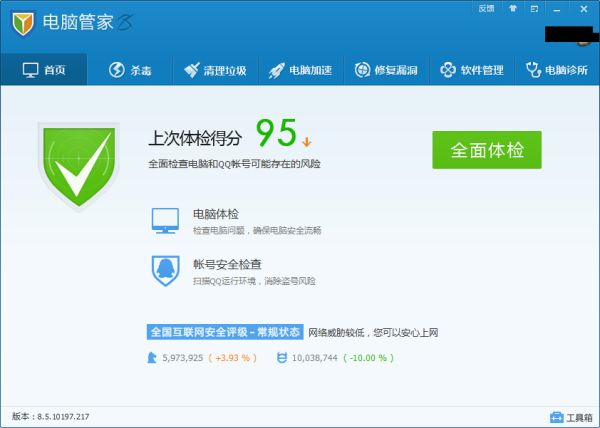Open the 反馈 feedback link
Screen dimensions: 600x428
486,8
